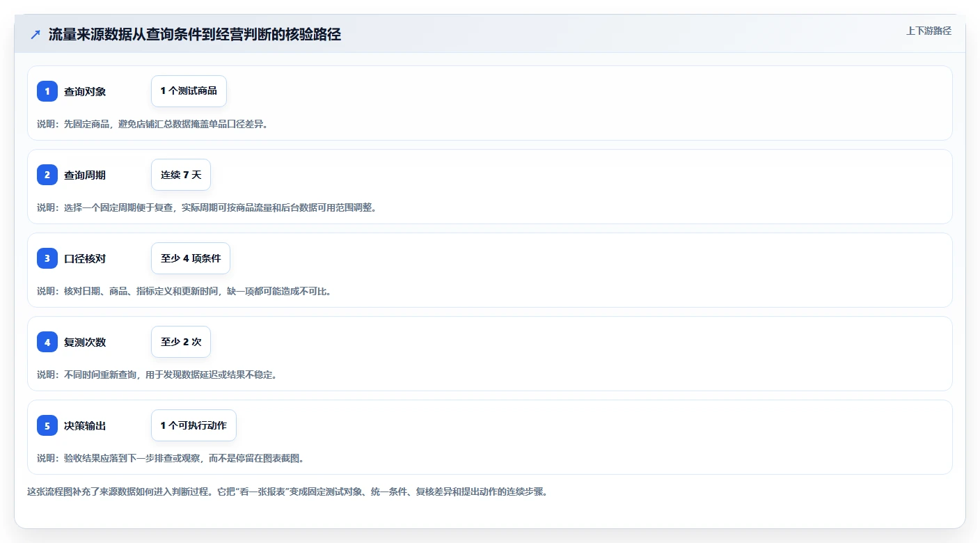The height and width of the screenshot is (543, 980).
Task: Click the 1 个测试商品 chip
Action: (x=189, y=91)
